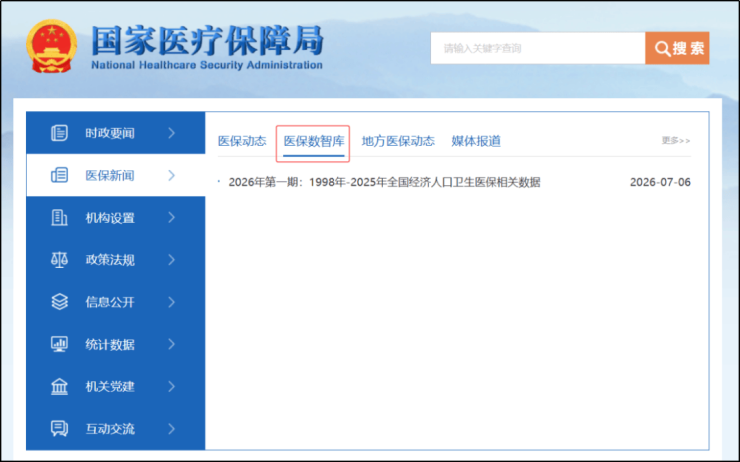Focus the keyword search input field

pos(538,48)
